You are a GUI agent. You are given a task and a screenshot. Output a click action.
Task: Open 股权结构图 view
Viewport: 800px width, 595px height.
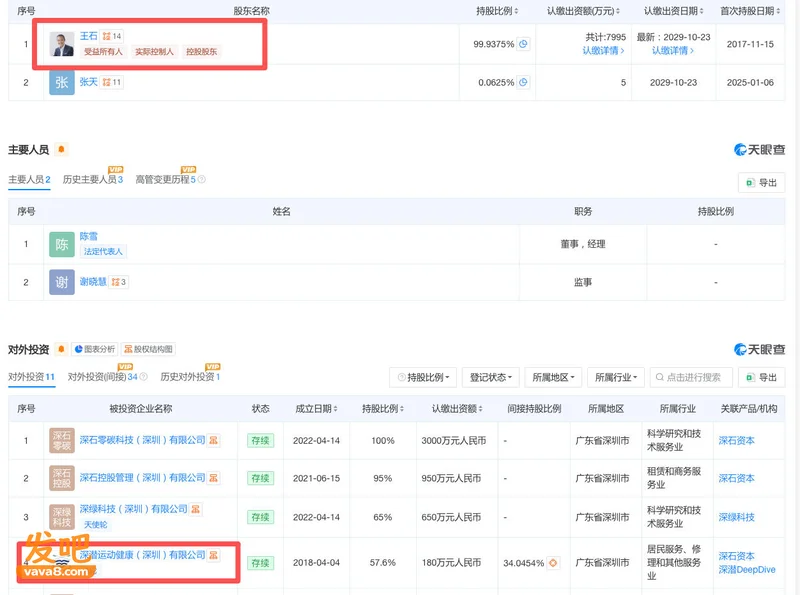click(148, 349)
